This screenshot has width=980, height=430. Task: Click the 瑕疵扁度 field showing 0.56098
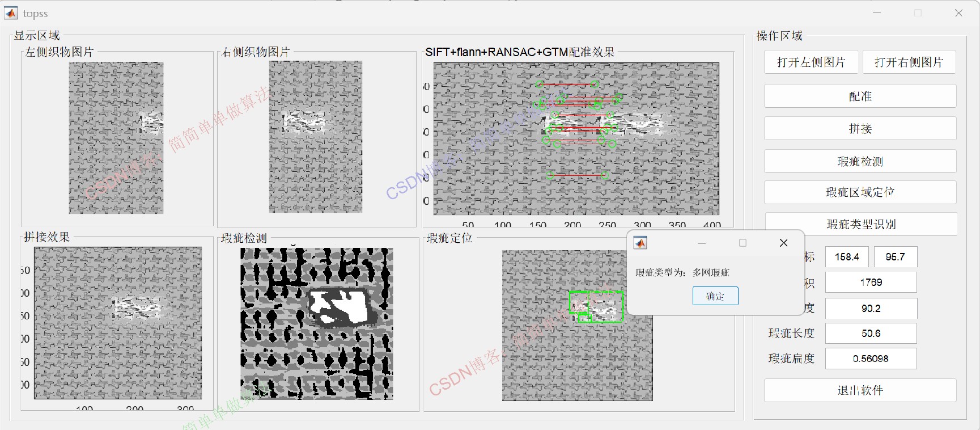click(x=871, y=359)
